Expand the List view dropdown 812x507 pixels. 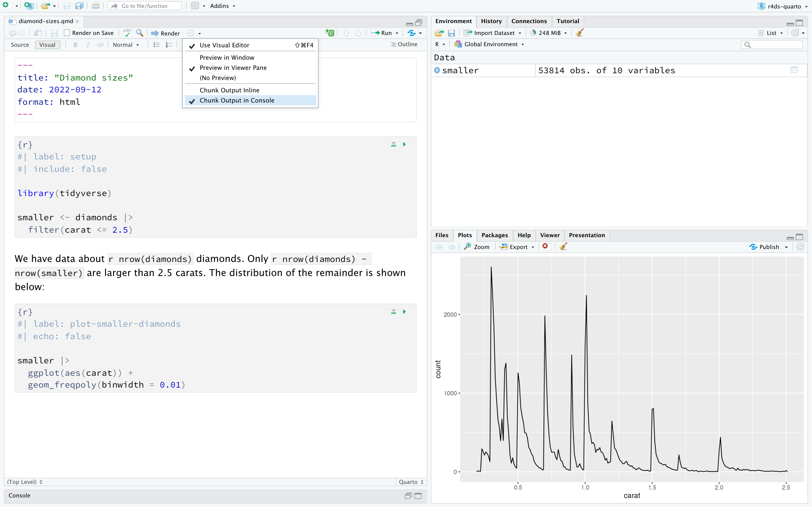click(782, 33)
